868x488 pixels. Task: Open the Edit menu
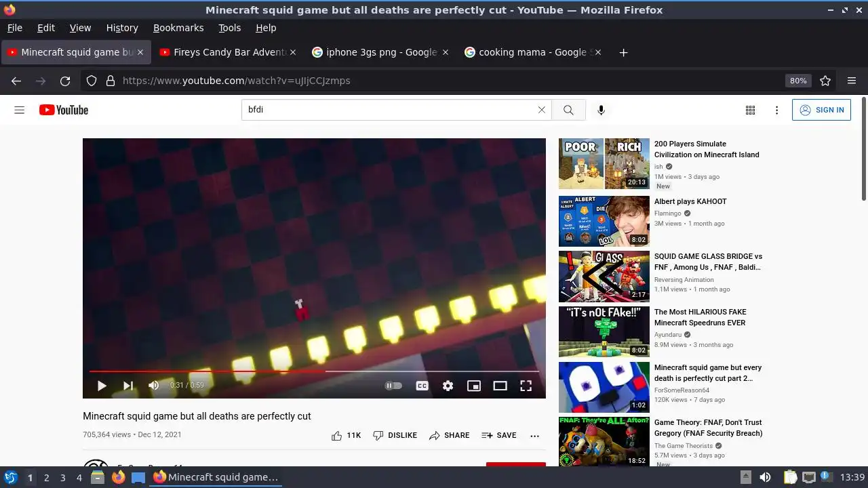[46, 28]
